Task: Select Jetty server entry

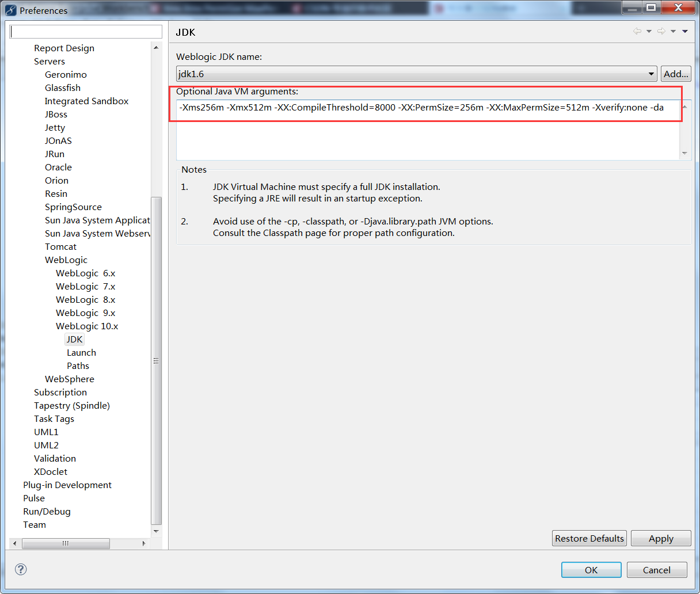Action: click(55, 128)
